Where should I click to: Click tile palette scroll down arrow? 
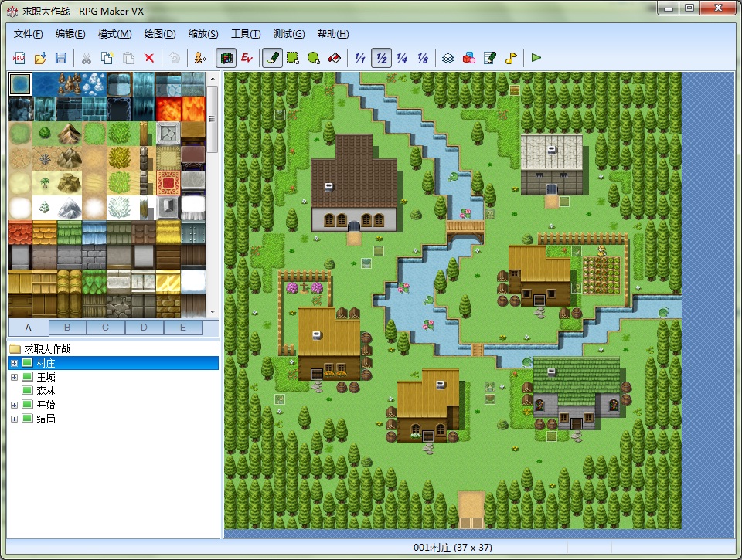(x=213, y=312)
